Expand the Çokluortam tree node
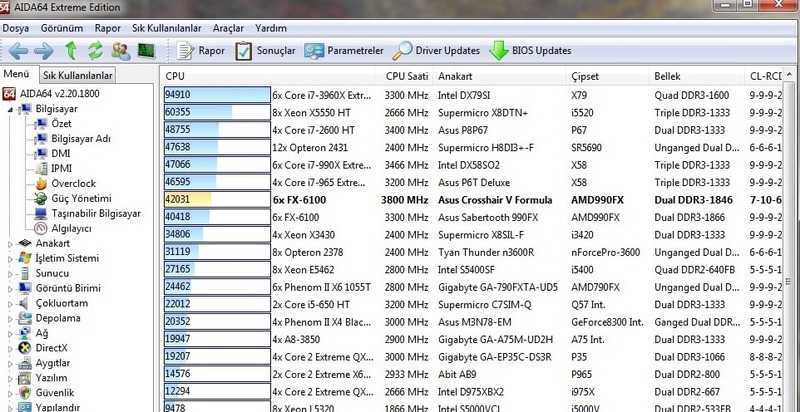This screenshot has width=800, height=412. [10, 303]
